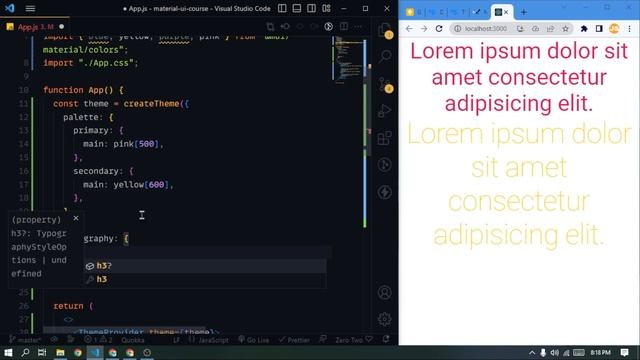The height and width of the screenshot is (360, 640).
Task: Open notifications bell in status bar
Action: [x=386, y=339]
